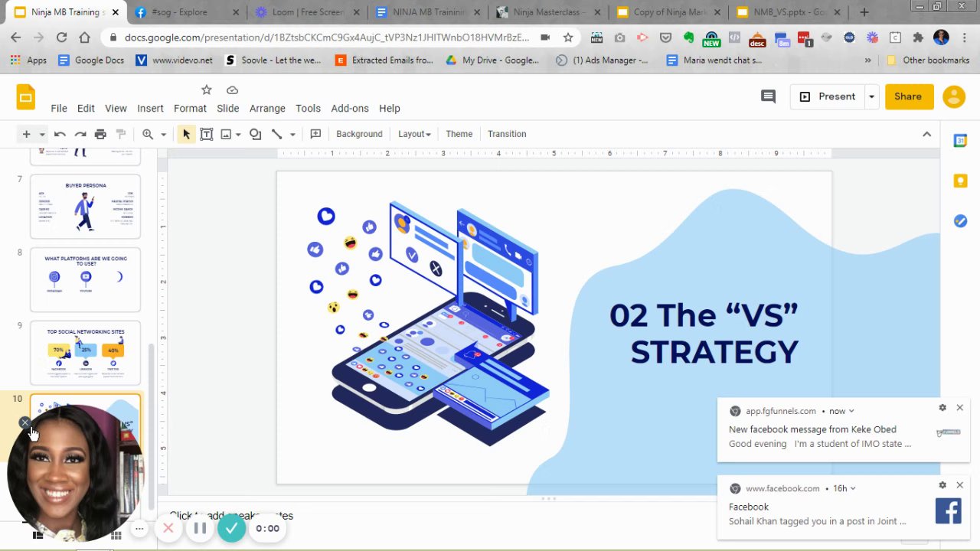Open the Present options dropdown arrow
This screenshot has width=980, height=551.
pyautogui.click(x=871, y=96)
